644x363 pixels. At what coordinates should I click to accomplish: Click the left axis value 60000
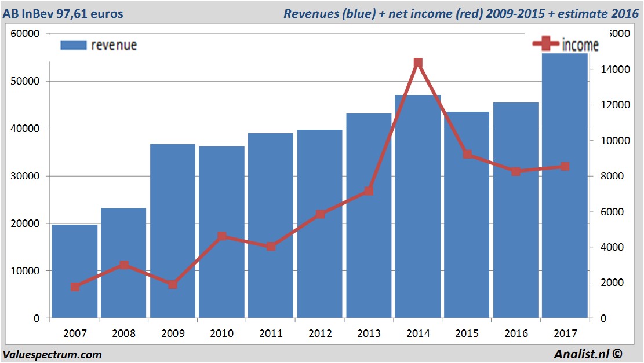[25, 34]
